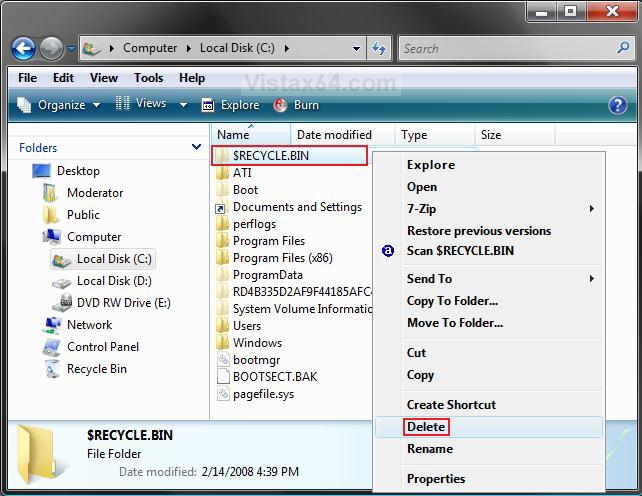This screenshot has height=496, width=642.
Task: Select Desktop in the folder tree
Action: (x=66, y=171)
